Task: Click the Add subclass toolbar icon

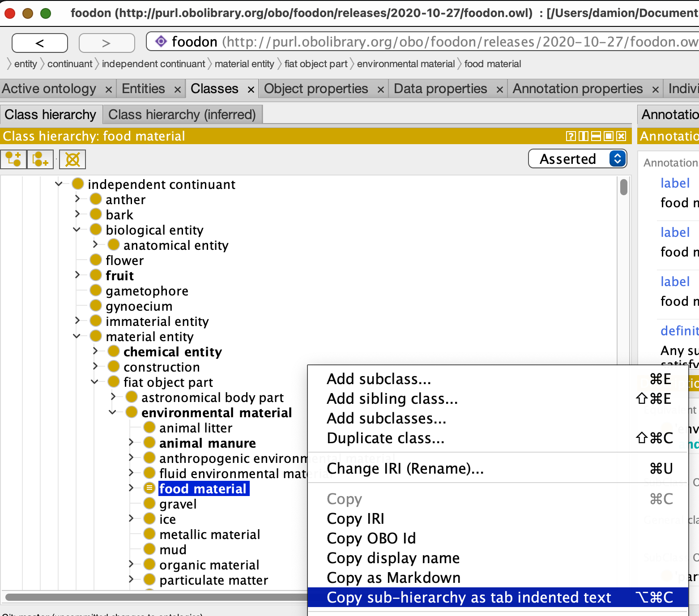Action: tap(13, 159)
